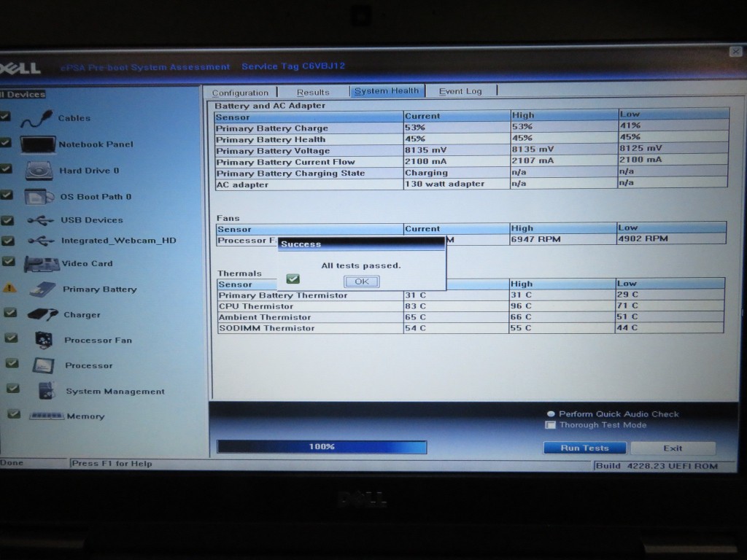This screenshot has height=560, width=747.
Task: Switch to the Results tab
Action: pyautogui.click(x=313, y=92)
